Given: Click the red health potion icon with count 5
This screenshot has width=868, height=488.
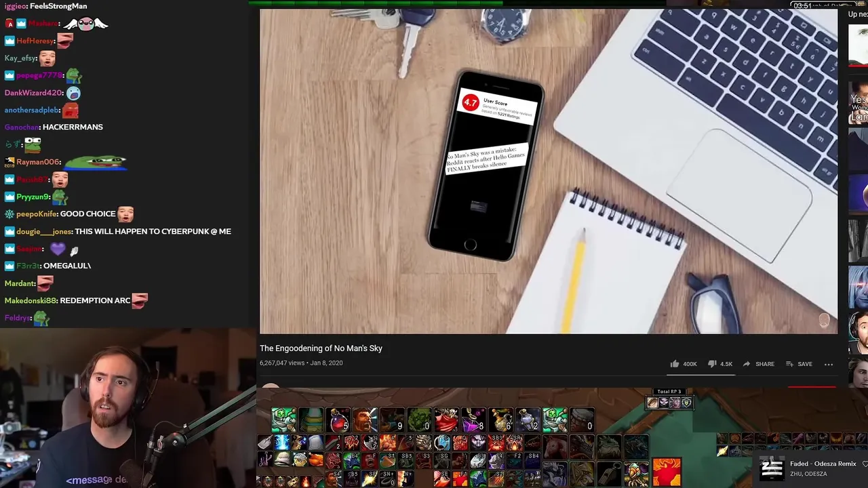Looking at the screenshot, I should pyautogui.click(x=338, y=420).
